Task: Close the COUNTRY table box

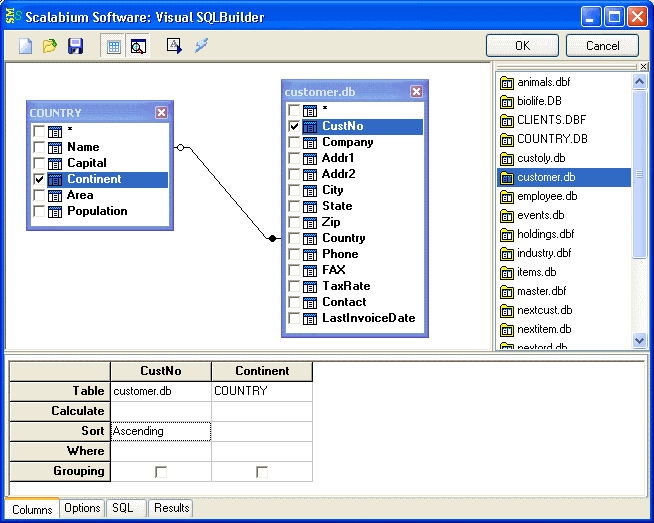Action: tap(161, 112)
